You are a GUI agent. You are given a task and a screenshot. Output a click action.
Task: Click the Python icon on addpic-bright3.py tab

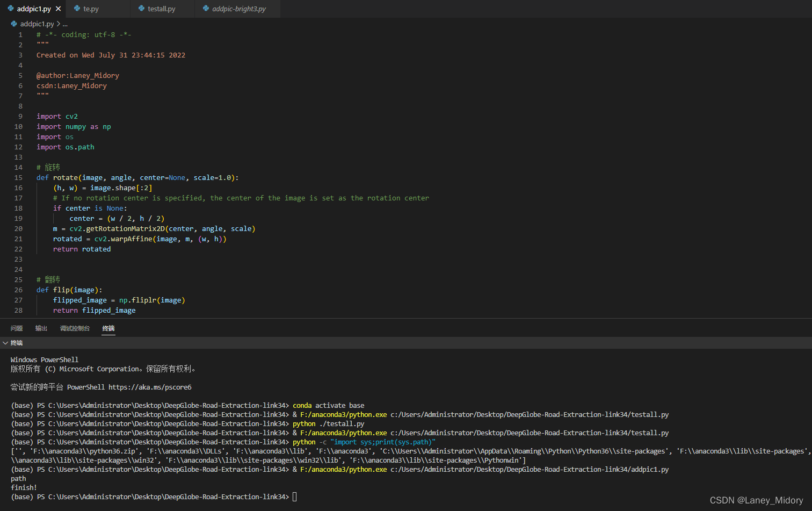[206, 9]
